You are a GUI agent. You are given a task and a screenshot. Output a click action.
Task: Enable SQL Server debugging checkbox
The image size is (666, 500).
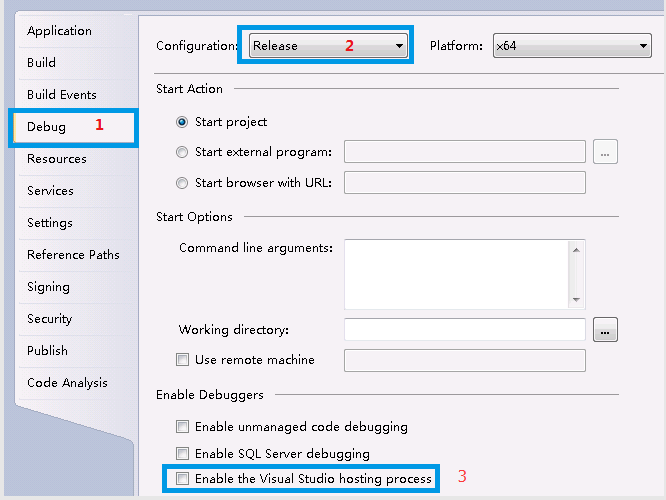182,454
